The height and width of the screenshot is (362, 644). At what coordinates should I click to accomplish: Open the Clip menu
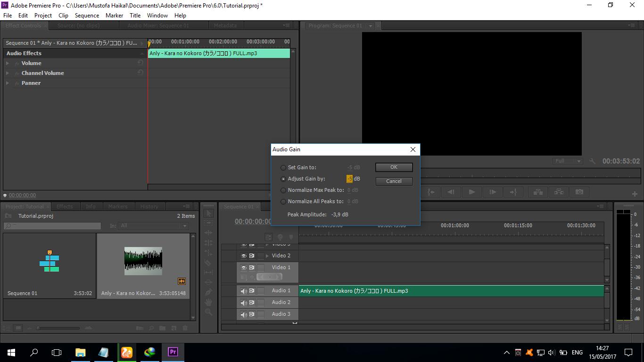point(63,16)
